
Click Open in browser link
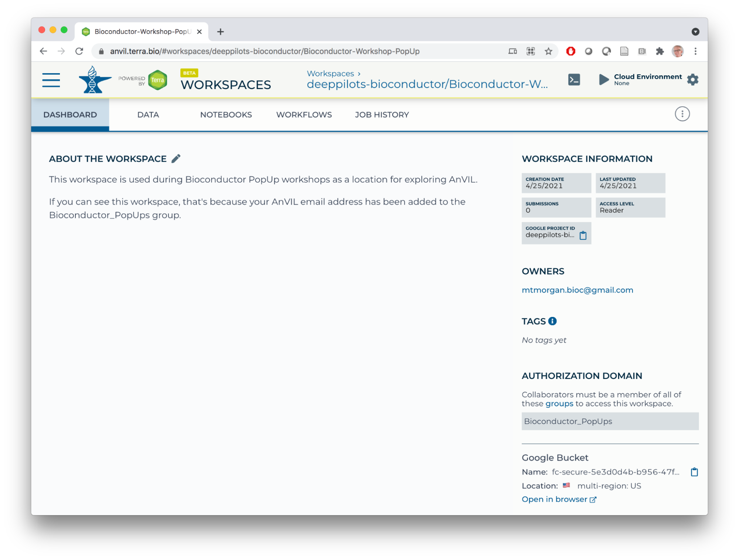(x=559, y=499)
